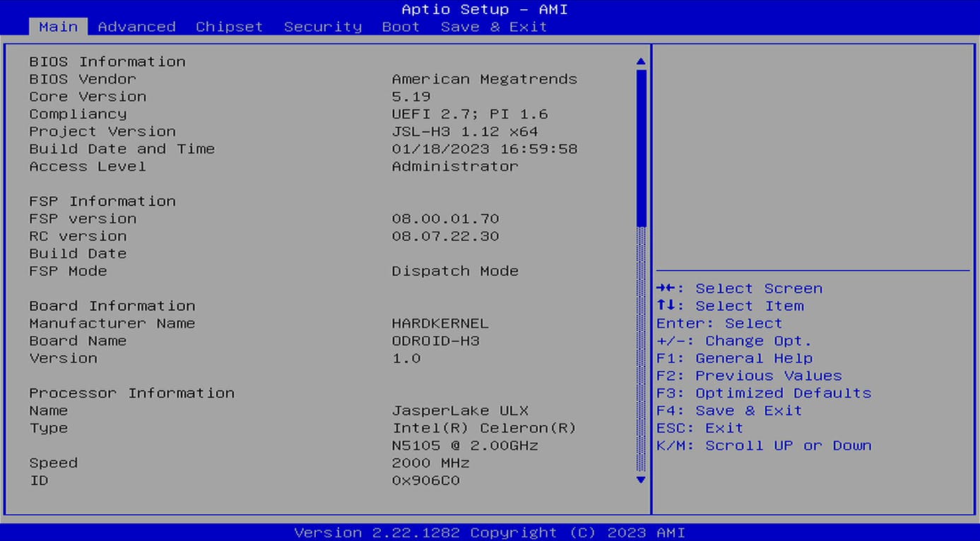Click the F4: Save & Exit line

tap(729, 410)
